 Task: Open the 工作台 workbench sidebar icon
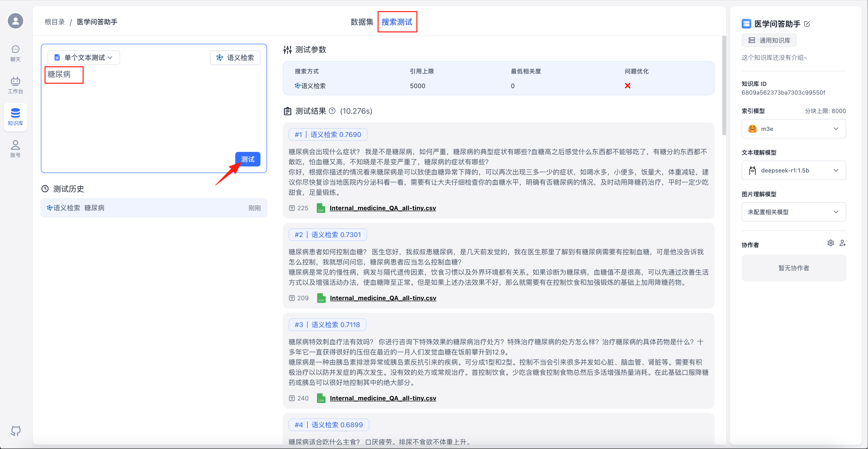coord(15,85)
